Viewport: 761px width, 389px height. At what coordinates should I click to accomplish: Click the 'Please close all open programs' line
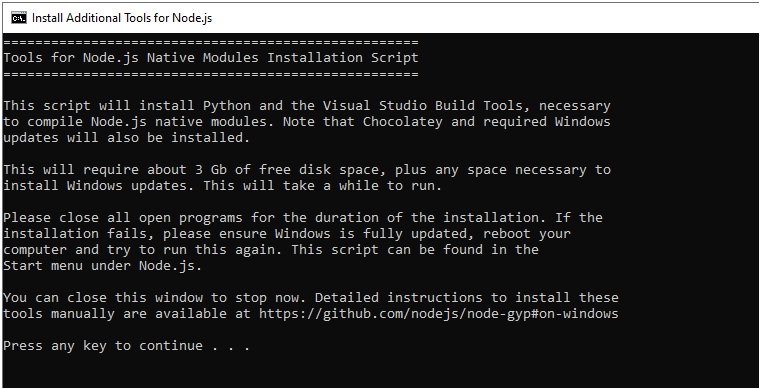pos(303,218)
